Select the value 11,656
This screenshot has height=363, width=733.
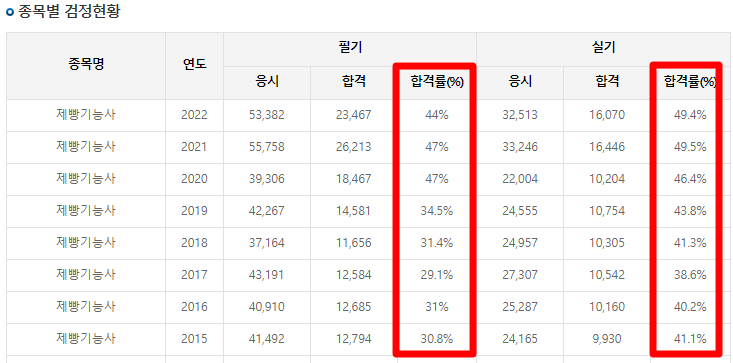tap(353, 243)
